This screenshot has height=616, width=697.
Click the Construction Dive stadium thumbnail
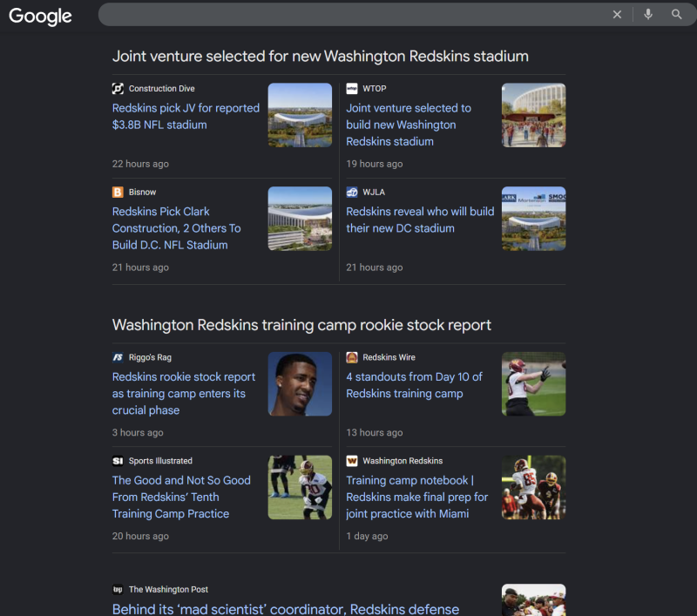(300, 115)
